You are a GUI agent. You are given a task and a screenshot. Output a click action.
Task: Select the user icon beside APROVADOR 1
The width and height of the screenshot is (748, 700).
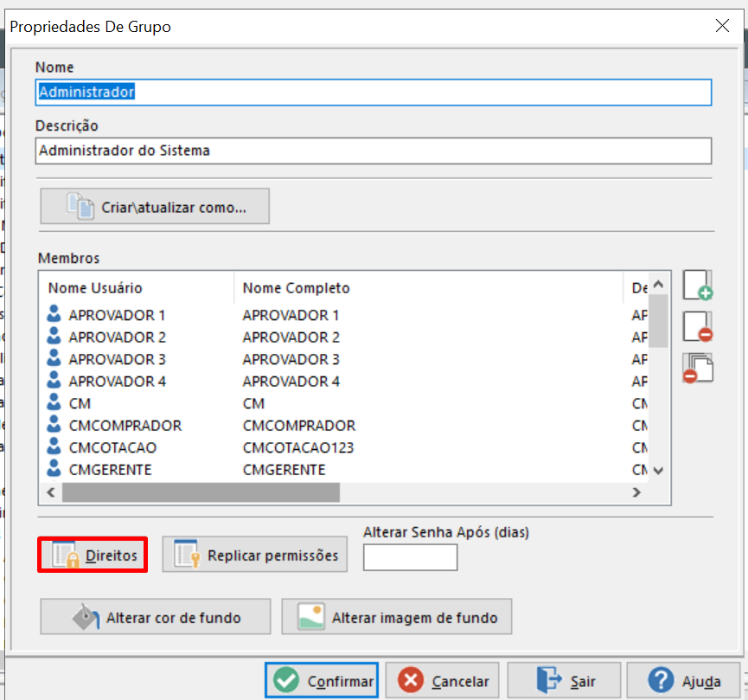[x=54, y=314]
